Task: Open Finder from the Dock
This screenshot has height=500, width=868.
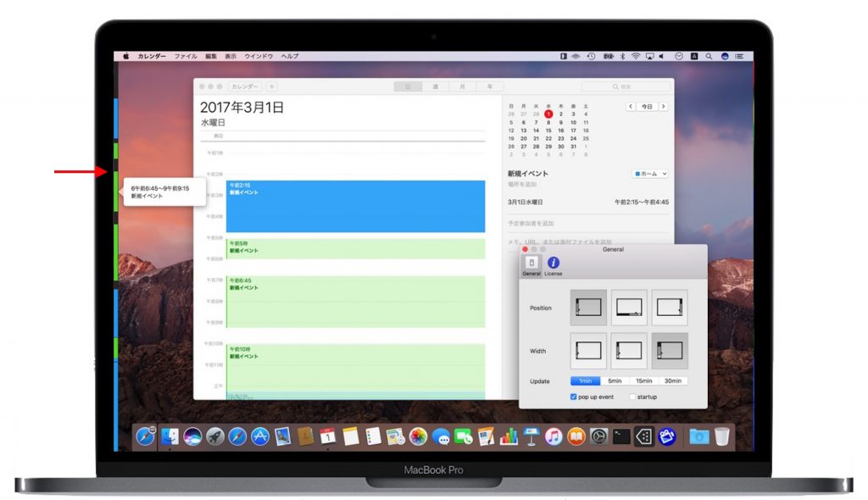Action: 170,437
